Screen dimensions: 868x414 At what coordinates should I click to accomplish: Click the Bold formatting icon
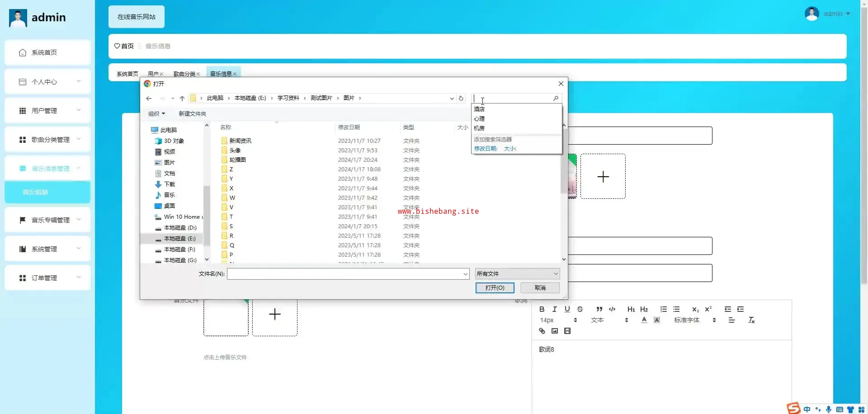(542, 309)
